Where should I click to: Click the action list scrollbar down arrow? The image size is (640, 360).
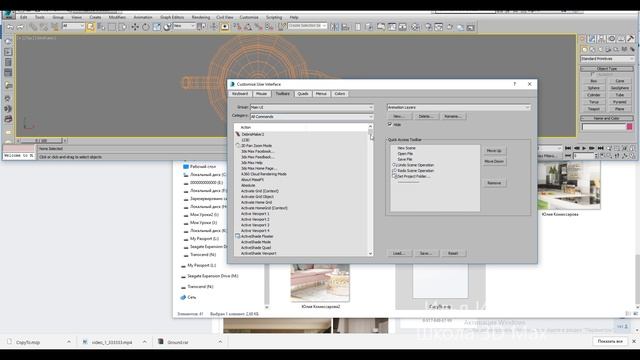pyautogui.click(x=370, y=253)
